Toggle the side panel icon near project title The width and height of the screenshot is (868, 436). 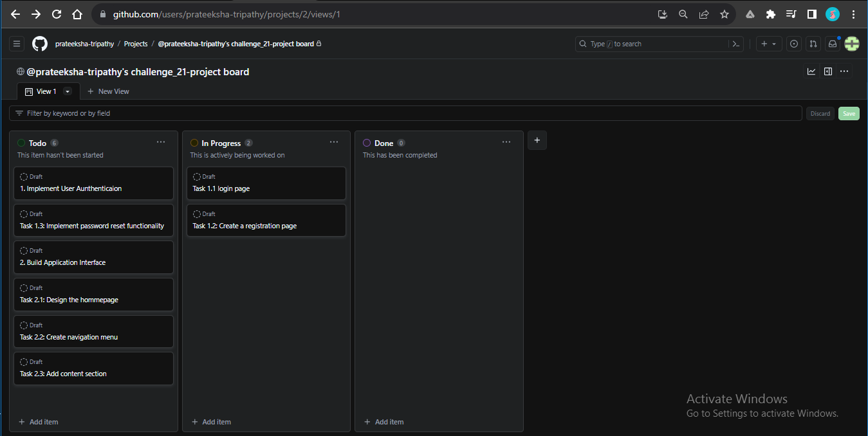coord(828,71)
